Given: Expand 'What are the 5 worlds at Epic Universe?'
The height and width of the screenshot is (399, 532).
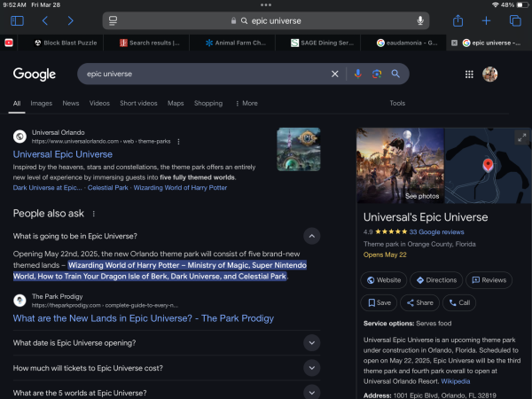Looking at the screenshot, I should tap(311, 393).
